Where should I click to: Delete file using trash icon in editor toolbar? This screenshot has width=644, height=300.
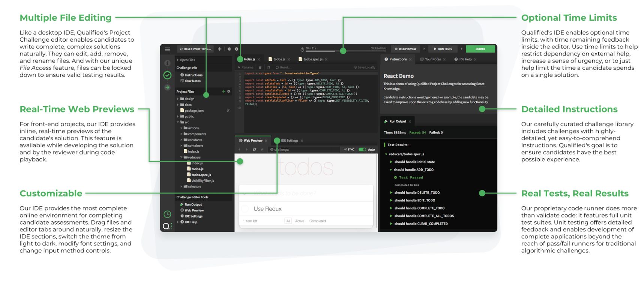(260, 67)
